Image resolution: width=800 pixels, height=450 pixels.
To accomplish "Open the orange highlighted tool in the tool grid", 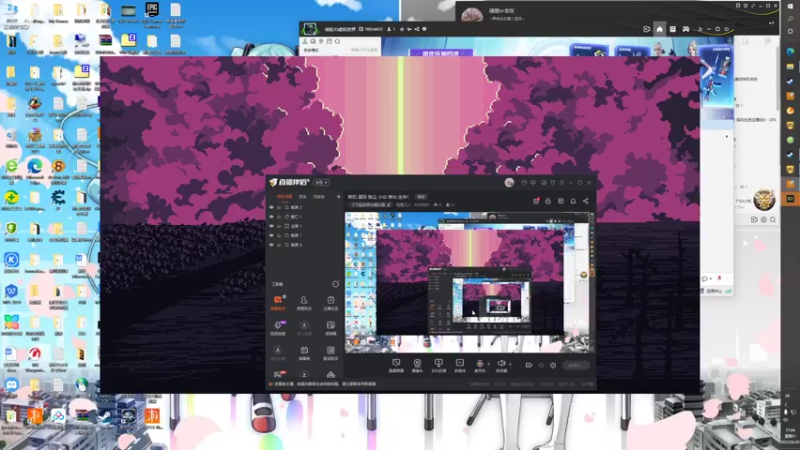I will 278,303.
